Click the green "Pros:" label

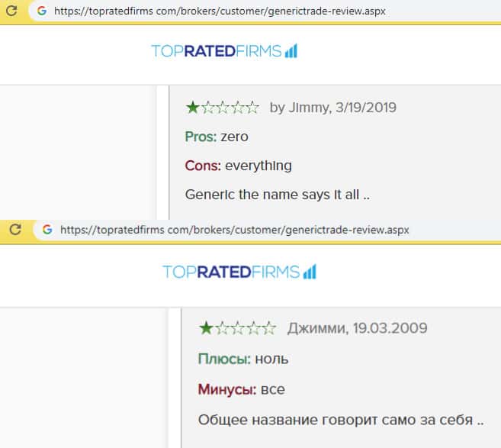(x=201, y=137)
